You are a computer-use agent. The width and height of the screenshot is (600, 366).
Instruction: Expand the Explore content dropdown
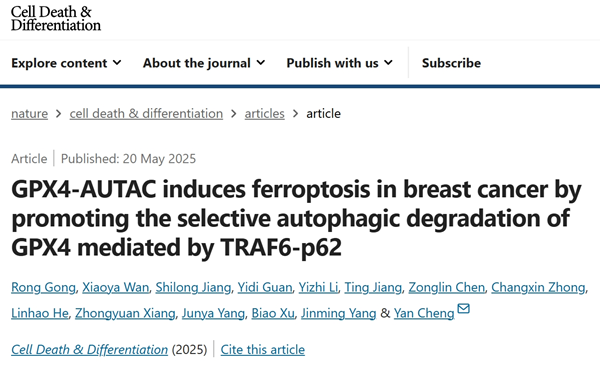click(66, 63)
